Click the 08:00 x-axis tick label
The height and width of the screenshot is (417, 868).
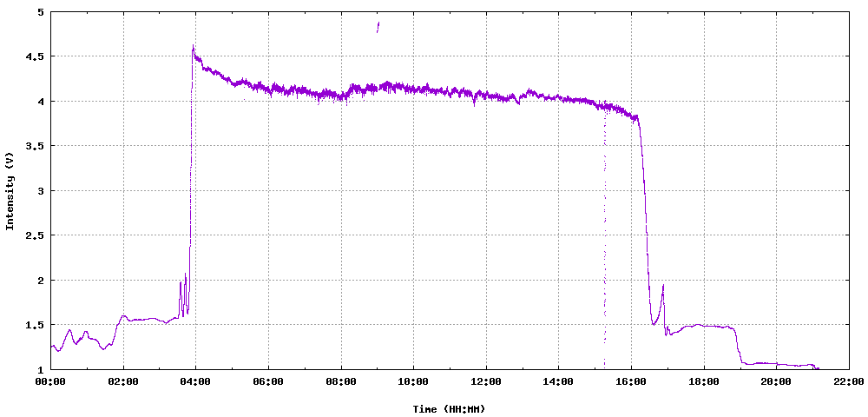point(341,381)
